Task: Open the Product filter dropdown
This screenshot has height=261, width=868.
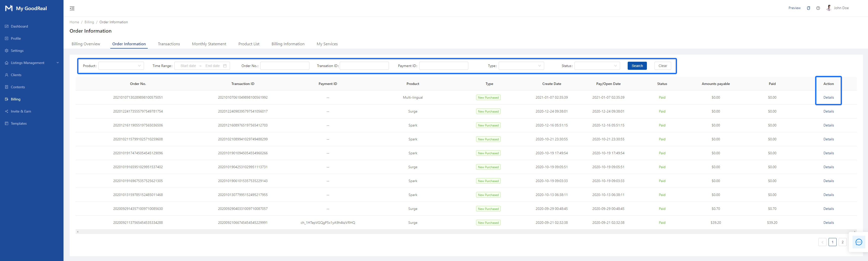Action: coord(121,66)
